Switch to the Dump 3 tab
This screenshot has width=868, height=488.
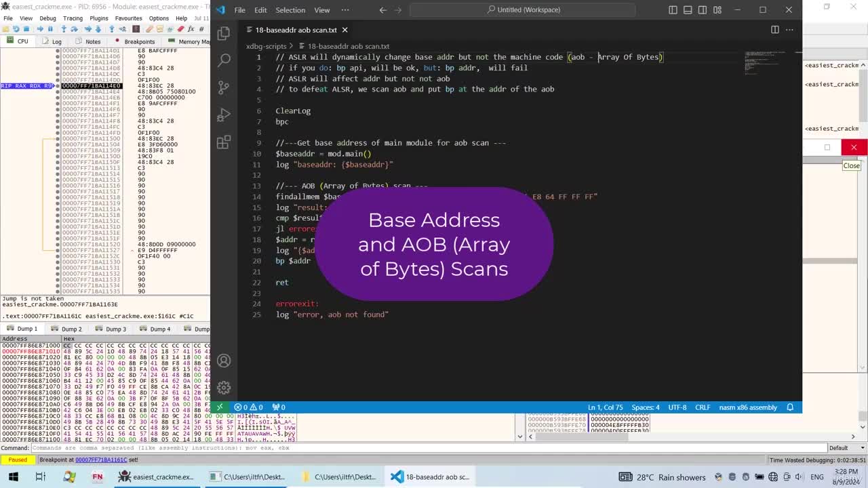(111, 329)
